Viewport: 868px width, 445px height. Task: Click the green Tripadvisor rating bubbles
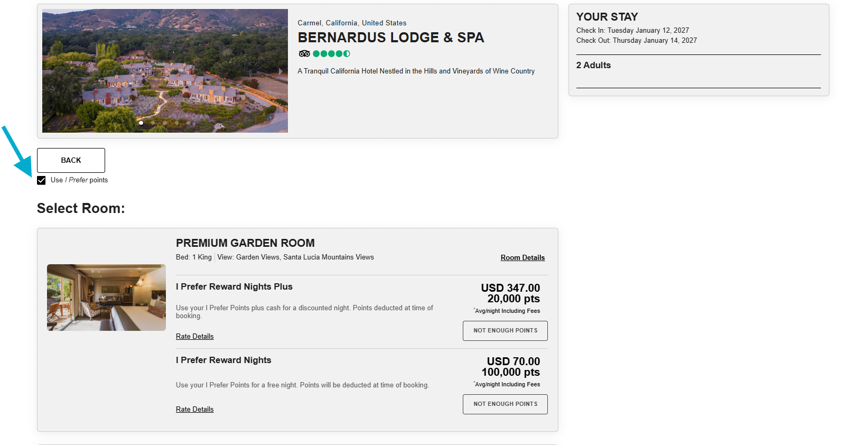(331, 53)
